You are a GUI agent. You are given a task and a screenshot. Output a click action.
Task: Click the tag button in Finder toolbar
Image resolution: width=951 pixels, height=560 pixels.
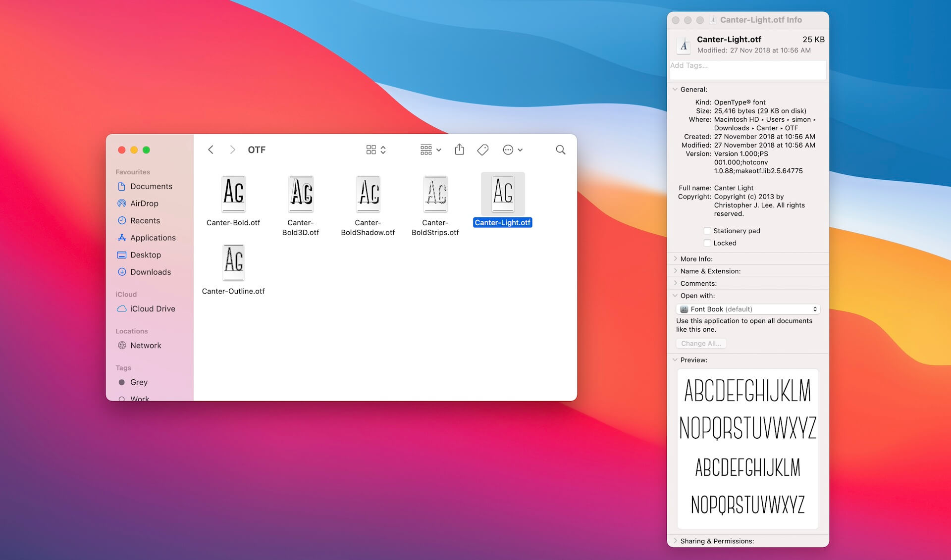(x=483, y=149)
